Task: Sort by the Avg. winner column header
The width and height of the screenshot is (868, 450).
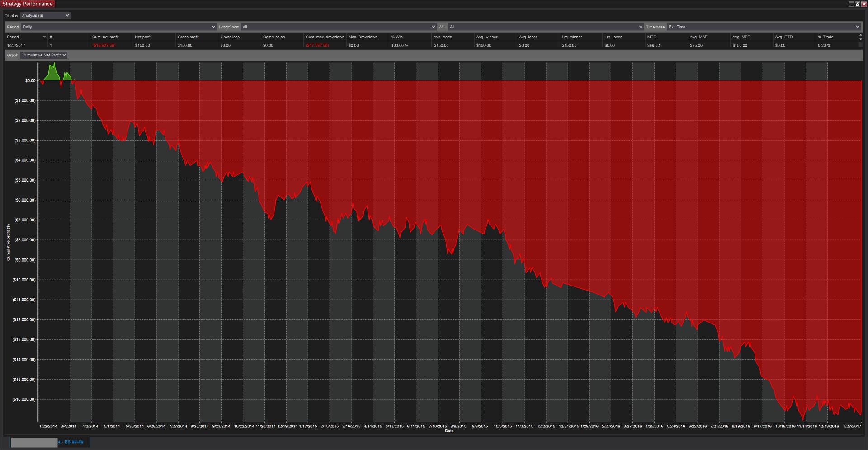Action: (496, 37)
